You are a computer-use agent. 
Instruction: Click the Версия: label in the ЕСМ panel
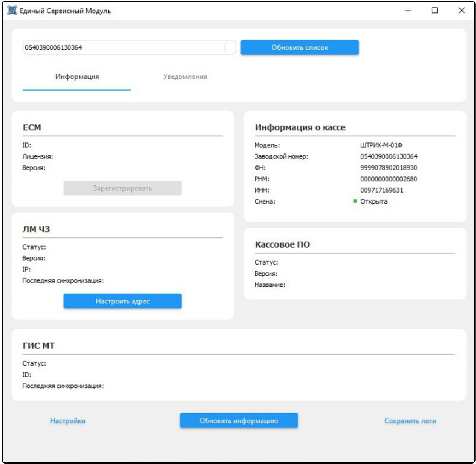(34, 168)
